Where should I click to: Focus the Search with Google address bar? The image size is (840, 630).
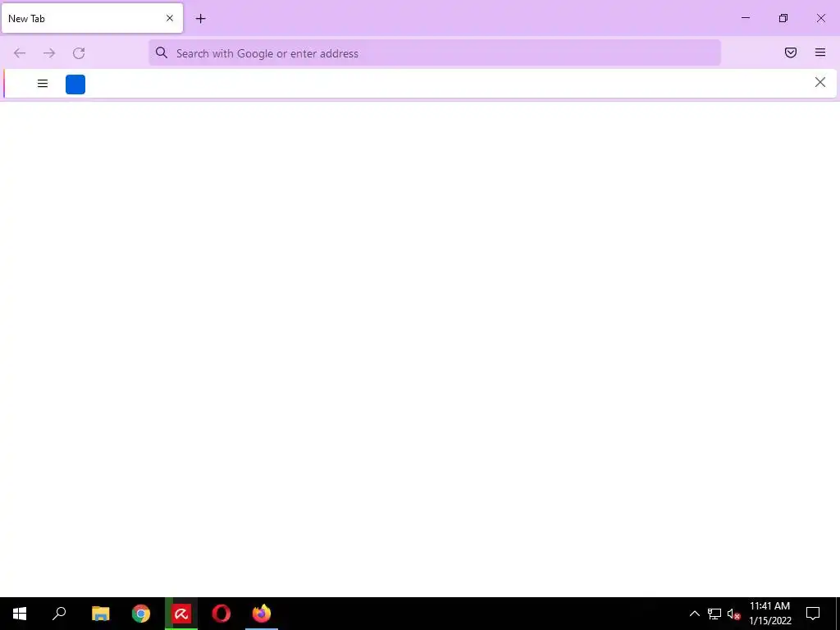pos(435,53)
